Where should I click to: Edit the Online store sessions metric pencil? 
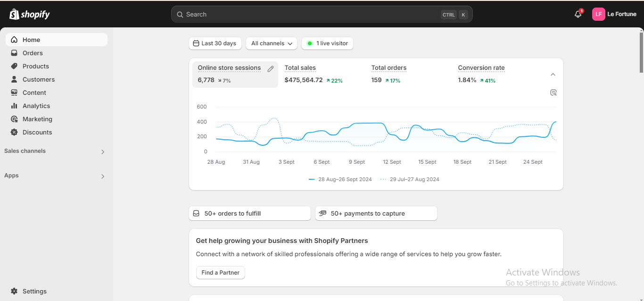coord(271,69)
